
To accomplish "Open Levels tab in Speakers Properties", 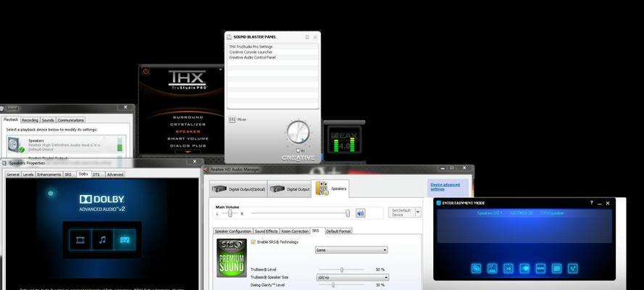I will click(x=28, y=175).
